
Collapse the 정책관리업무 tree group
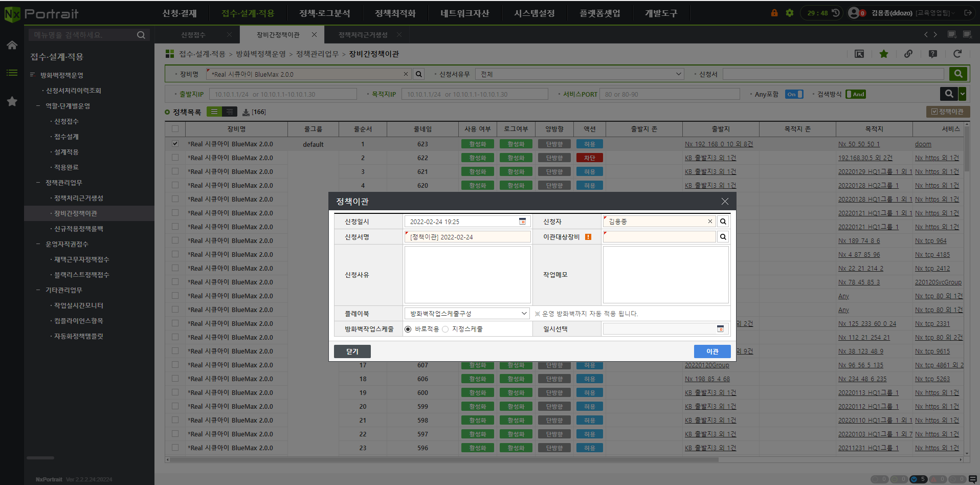tap(38, 183)
